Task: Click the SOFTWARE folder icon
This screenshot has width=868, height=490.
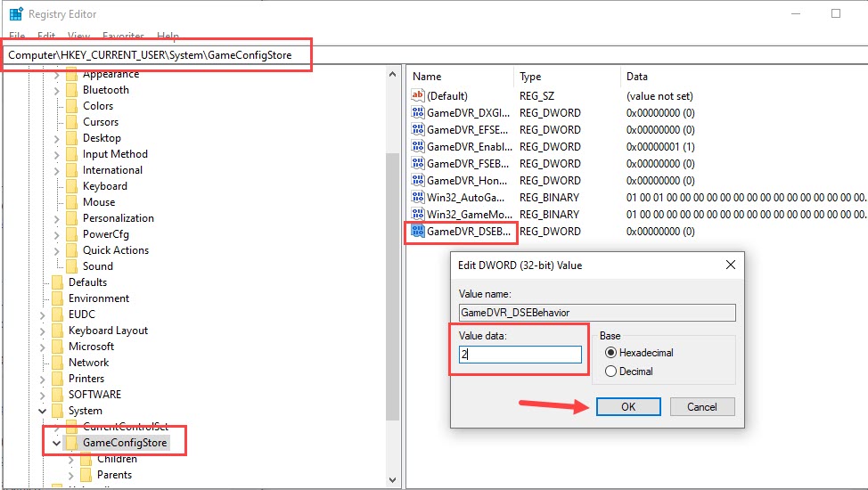Action: (x=58, y=395)
